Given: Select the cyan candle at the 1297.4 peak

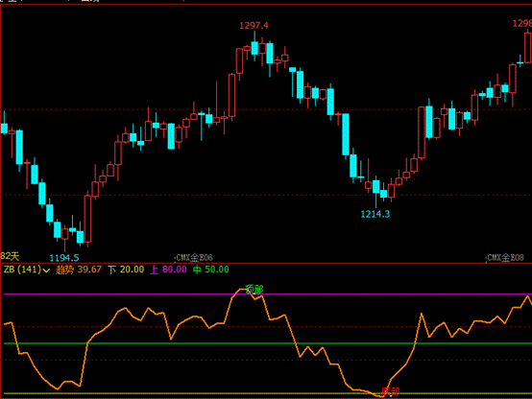Looking at the screenshot, I should pyautogui.click(x=254, y=48).
